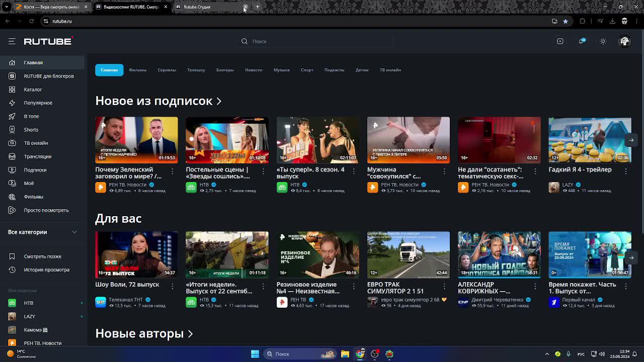Viewport: 644px width, 362px height.
Task: Open В топе in the sidebar
Action: coord(42,116)
